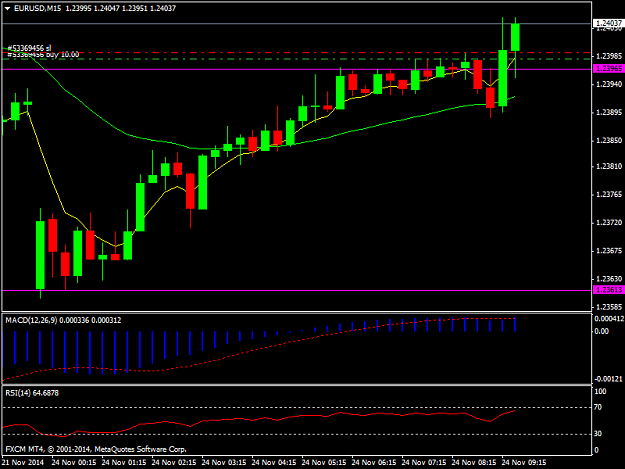The image size is (625, 469).
Task: Click the magenta price tag 1.23613
Action: coord(609,290)
